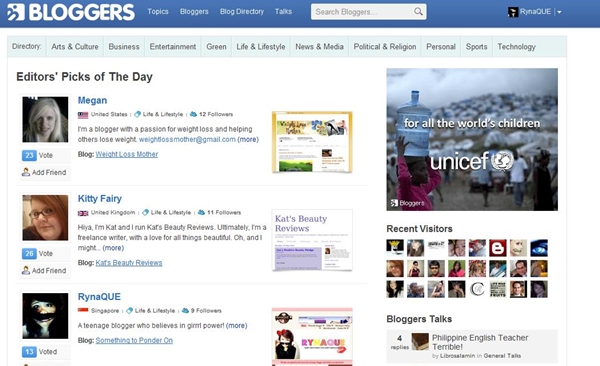
Task: Open the Blog Directory menu
Action: tap(242, 11)
